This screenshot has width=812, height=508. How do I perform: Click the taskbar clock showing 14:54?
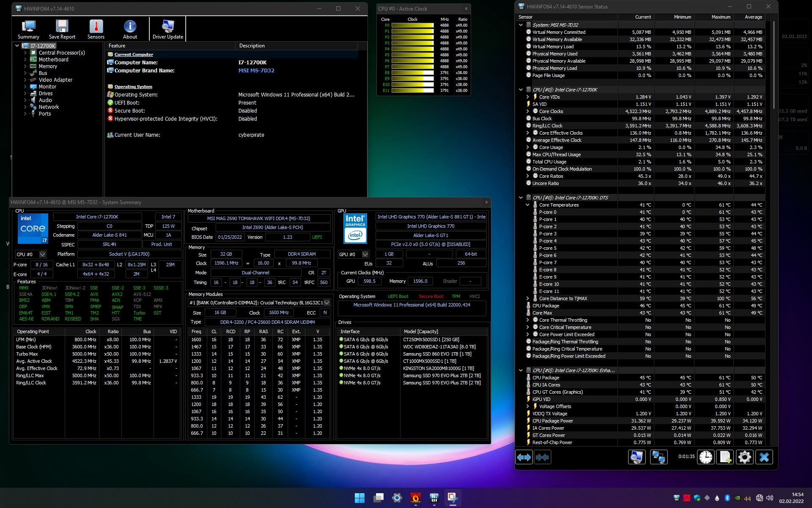791,498
